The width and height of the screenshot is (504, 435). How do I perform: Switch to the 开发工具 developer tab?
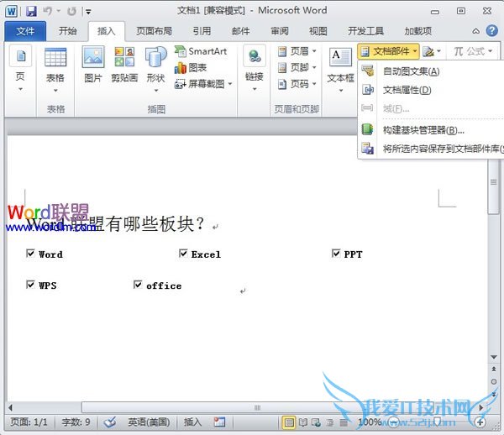pos(365,31)
